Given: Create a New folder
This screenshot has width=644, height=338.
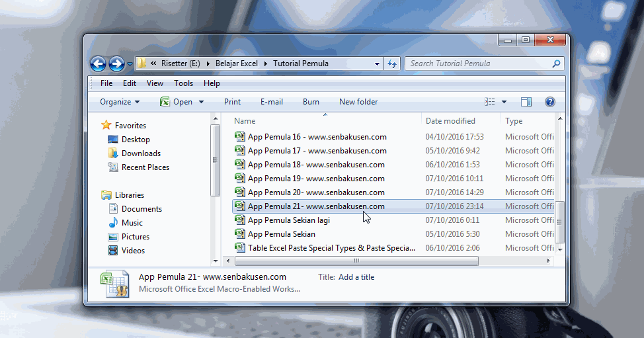Looking at the screenshot, I should click(x=358, y=102).
